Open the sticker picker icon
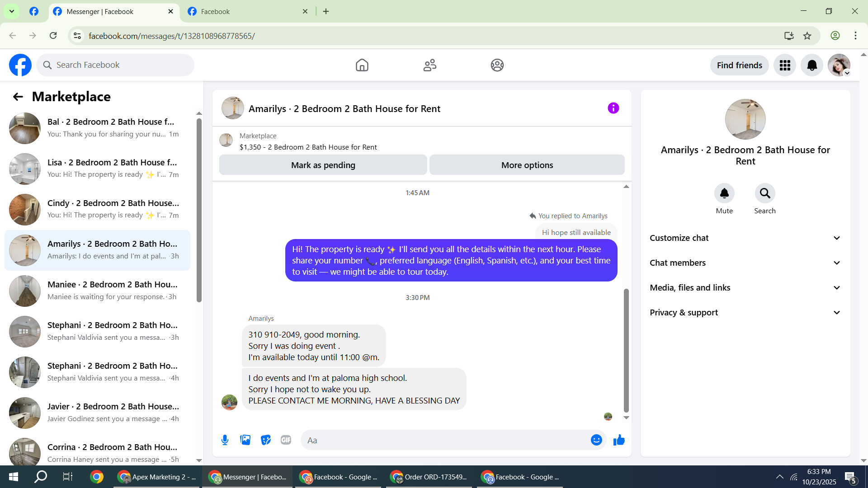Viewport: 868px width, 488px height. click(x=266, y=440)
